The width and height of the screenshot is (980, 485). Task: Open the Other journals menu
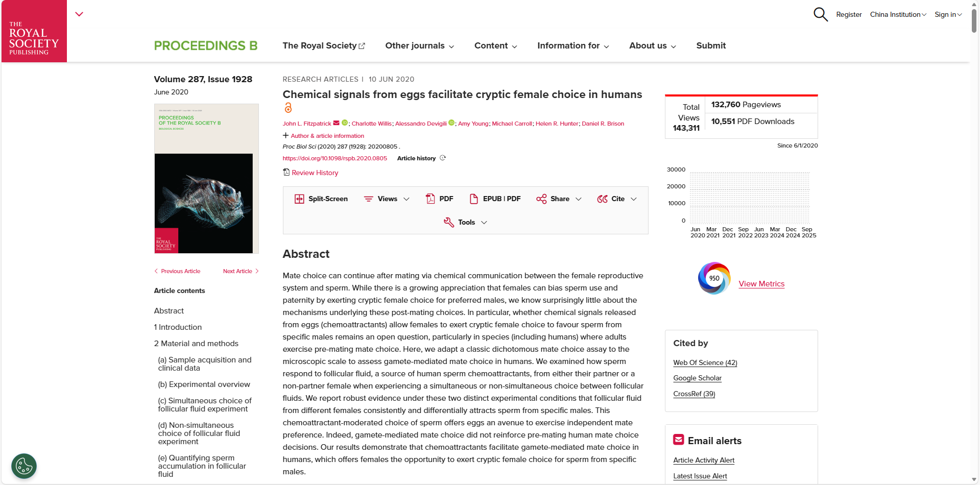419,45
